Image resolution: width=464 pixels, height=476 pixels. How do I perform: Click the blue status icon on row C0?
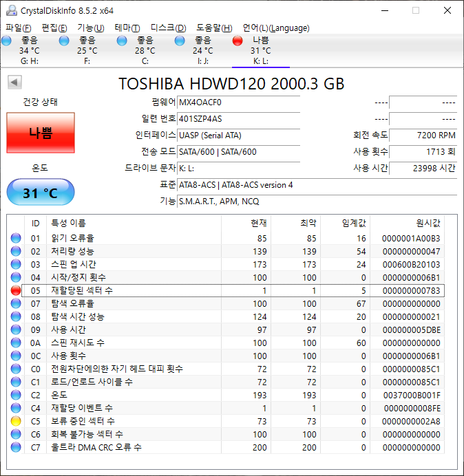(16, 369)
